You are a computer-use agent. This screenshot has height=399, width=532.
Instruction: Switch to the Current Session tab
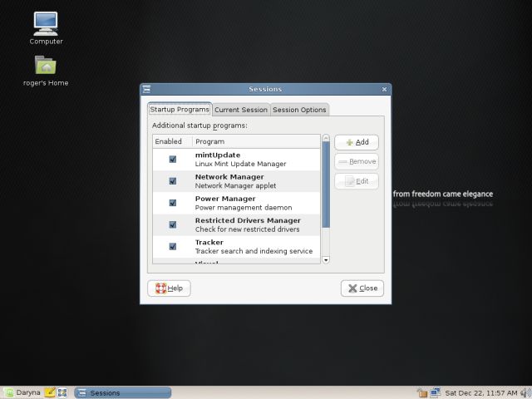241,110
